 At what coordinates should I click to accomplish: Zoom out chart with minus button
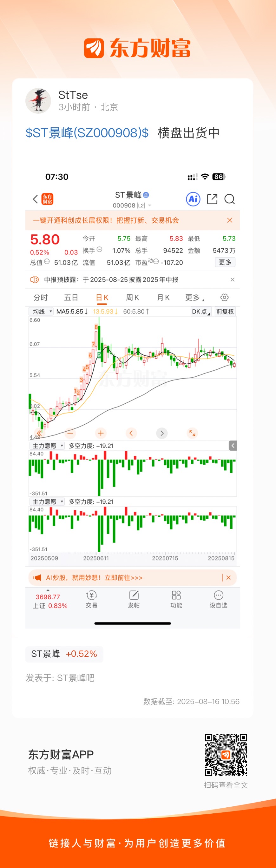coord(70,433)
